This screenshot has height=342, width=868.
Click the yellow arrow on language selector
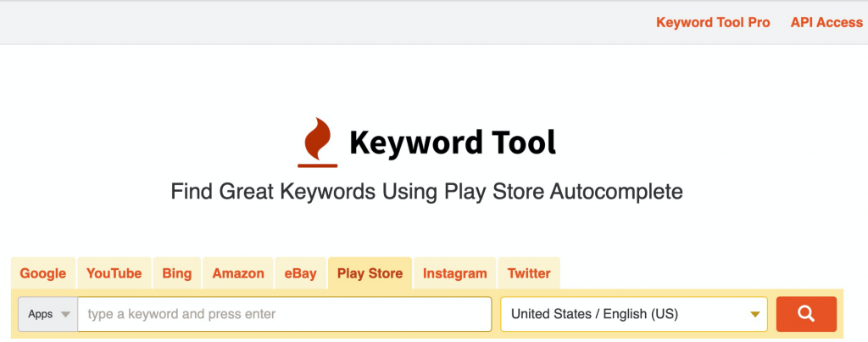754,315
